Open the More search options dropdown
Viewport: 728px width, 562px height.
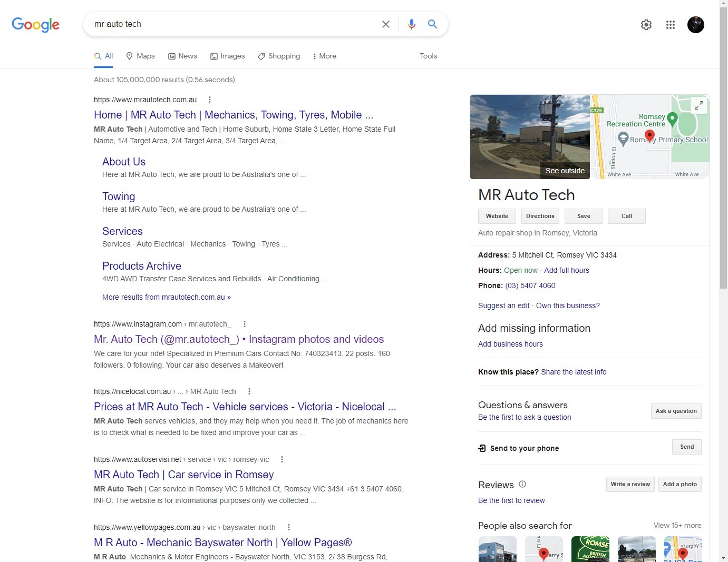325,56
